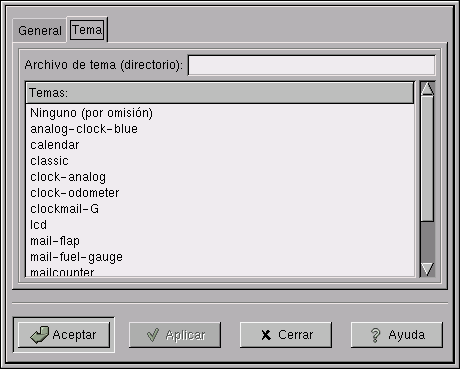Image resolution: width=460 pixels, height=369 pixels.
Task: Select the lcd theme
Action: click(220, 225)
